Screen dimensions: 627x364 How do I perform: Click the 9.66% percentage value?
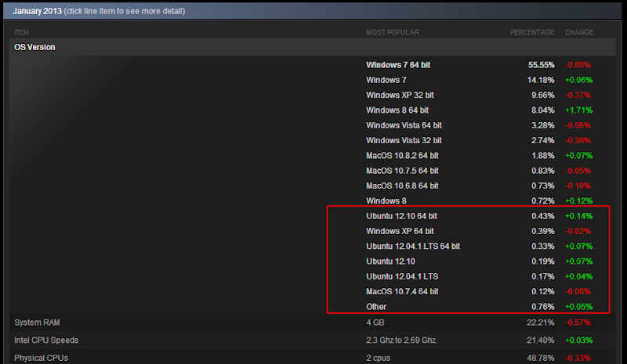(x=543, y=95)
